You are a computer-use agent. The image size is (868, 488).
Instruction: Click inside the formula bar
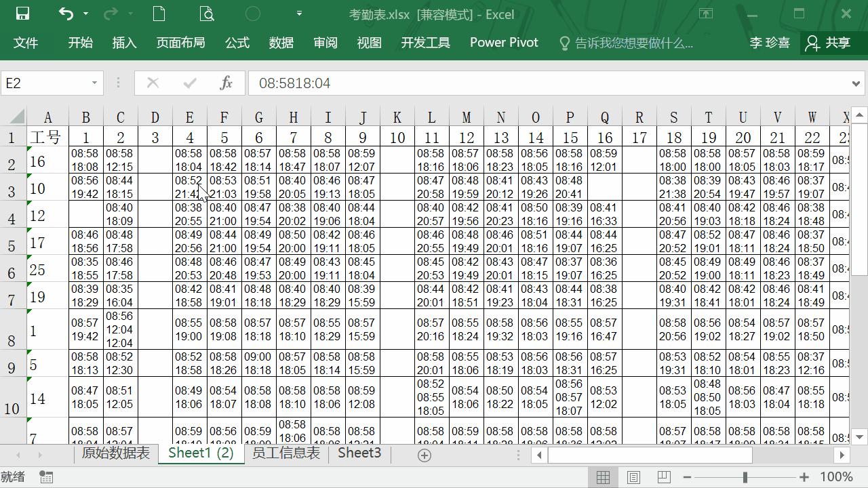(475, 83)
